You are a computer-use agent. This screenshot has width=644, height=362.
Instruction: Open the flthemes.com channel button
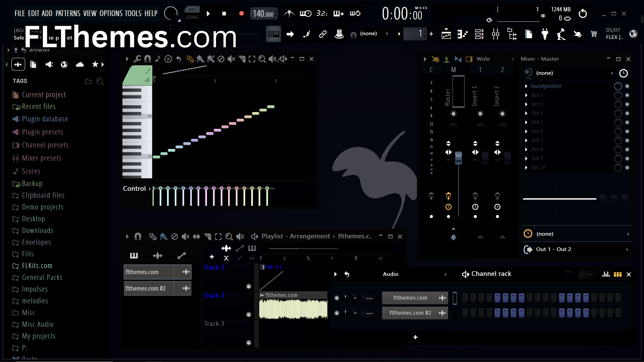pos(415,298)
